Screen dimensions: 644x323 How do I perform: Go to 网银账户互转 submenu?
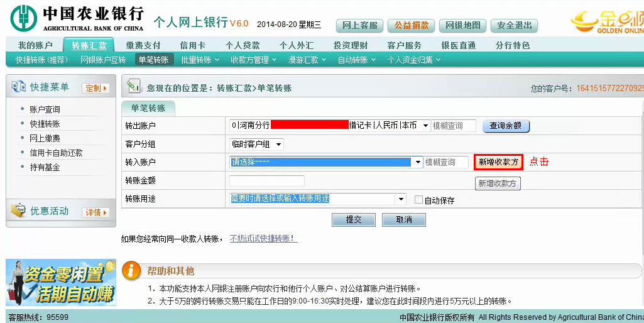point(102,60)
